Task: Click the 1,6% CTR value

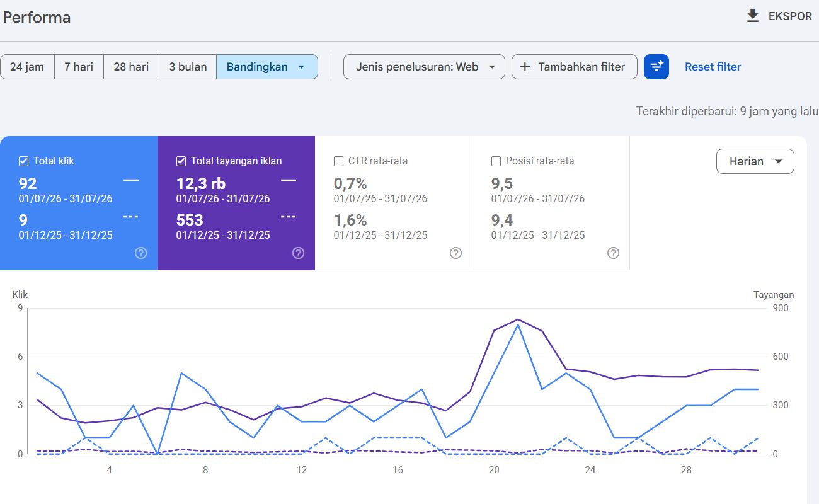Action: [350, 220]
